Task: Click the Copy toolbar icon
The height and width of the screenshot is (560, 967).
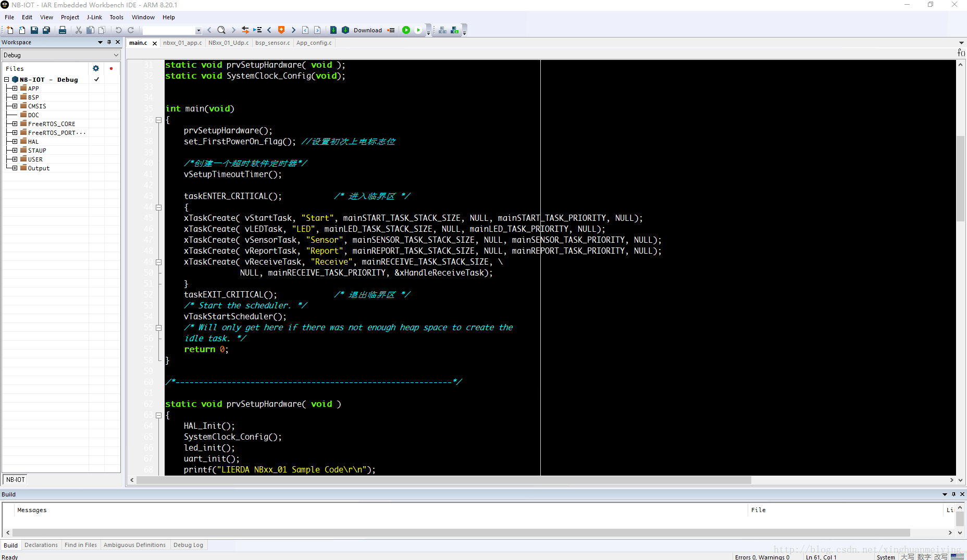Action: [x=90, y=30]
